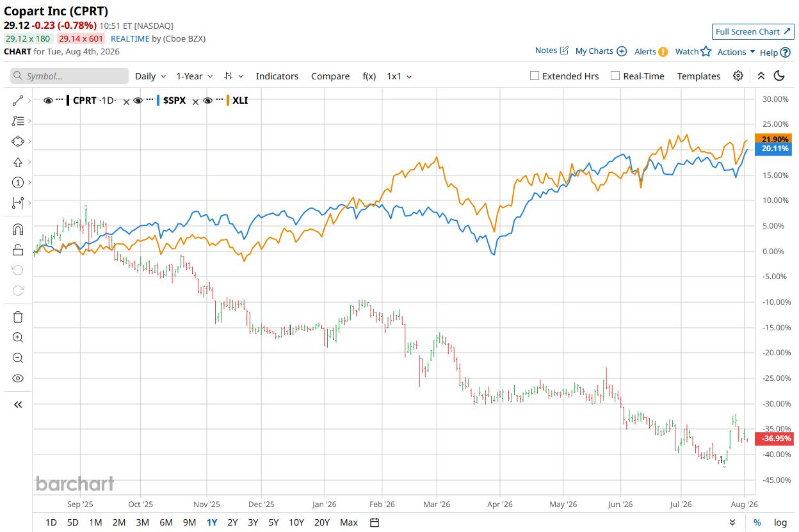Open the 1x1 grid layout dropdown
Screen dimensions: 799x532
(x=399, y=76)
